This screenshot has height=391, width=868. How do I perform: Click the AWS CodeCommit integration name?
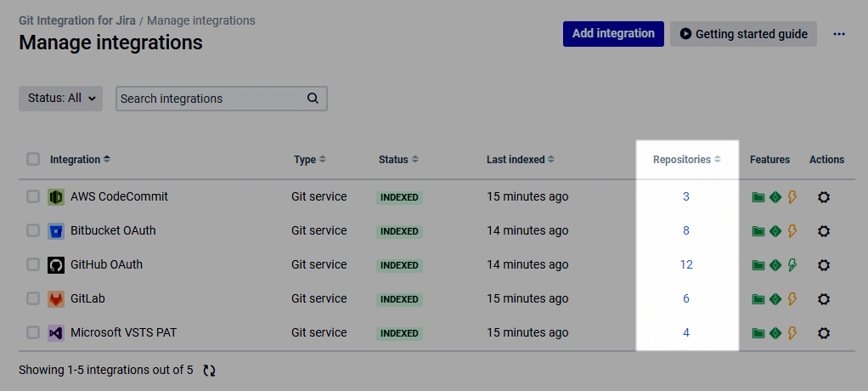tap(119, 196)
